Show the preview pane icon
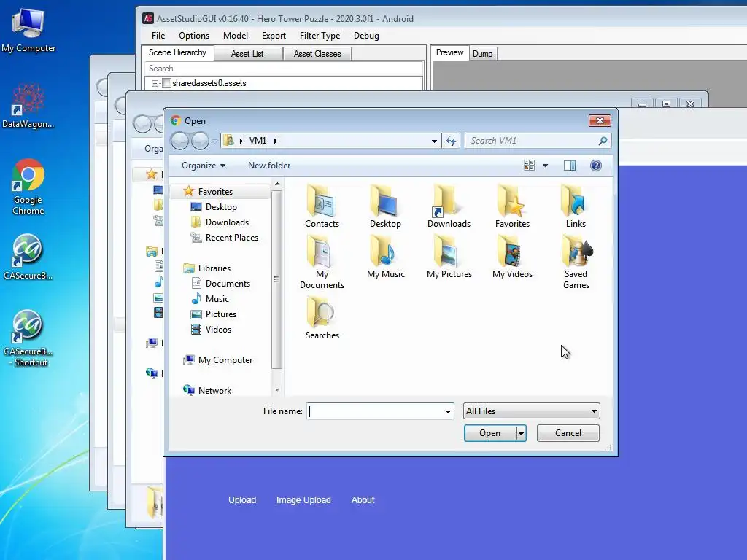This screenshot has height=560, width=747. (x=569, y=166)
